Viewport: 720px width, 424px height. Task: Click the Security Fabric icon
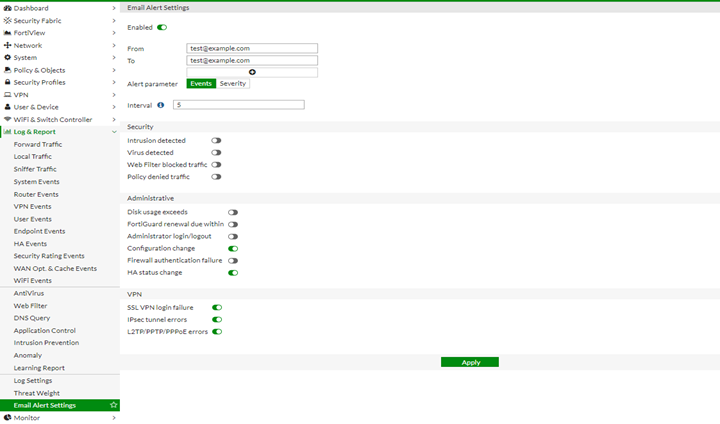(x=8, y=20)
